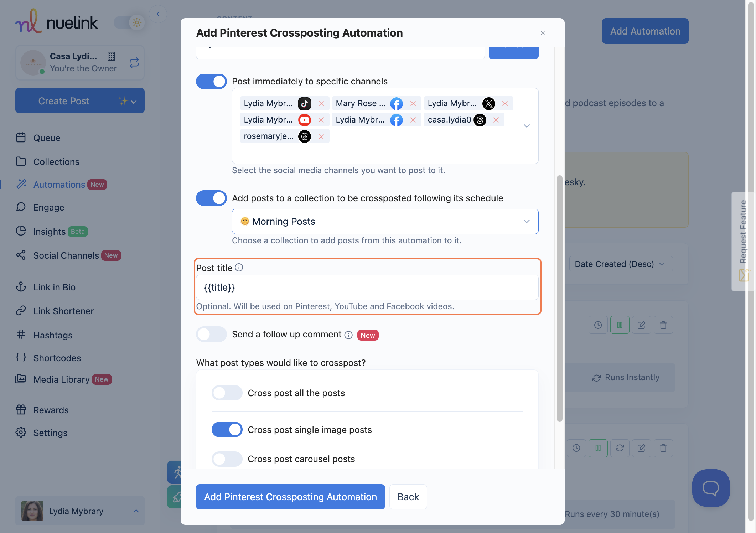The width and height of the screenshot is (756, 533).
Task: Click the Post title input field
Action: [x=367, y=288]
